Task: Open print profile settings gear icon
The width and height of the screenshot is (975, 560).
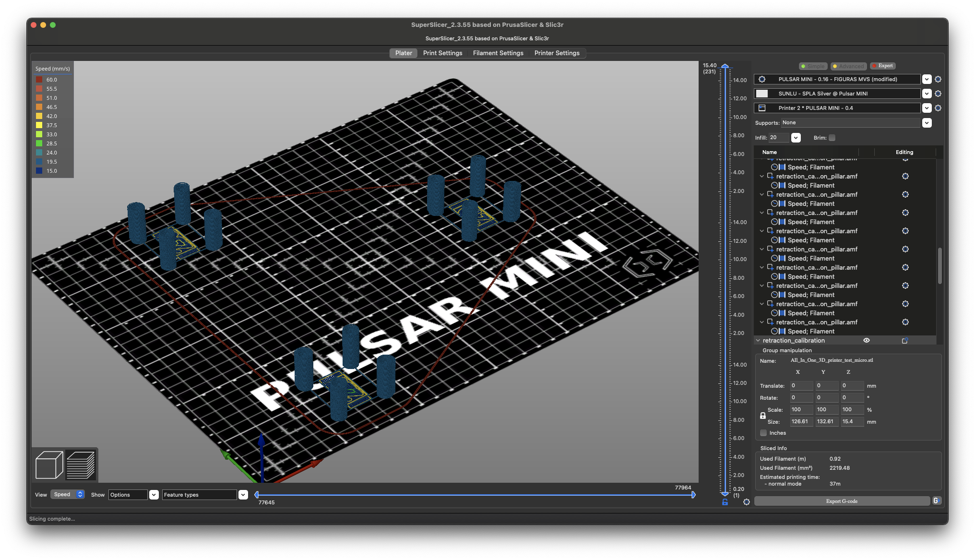Action: coord(938,79)
